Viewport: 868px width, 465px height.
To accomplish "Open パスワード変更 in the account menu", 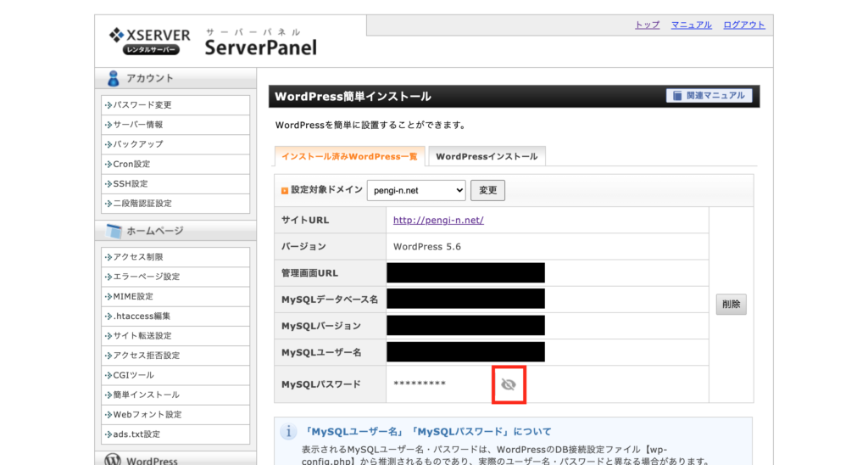I will [175, 104].
